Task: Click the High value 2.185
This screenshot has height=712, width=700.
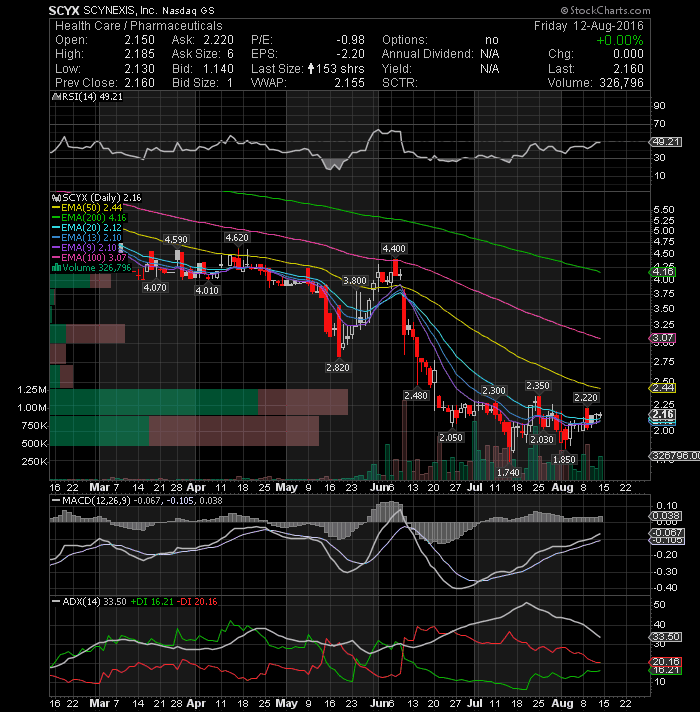Action: click(x=140, y=54)
